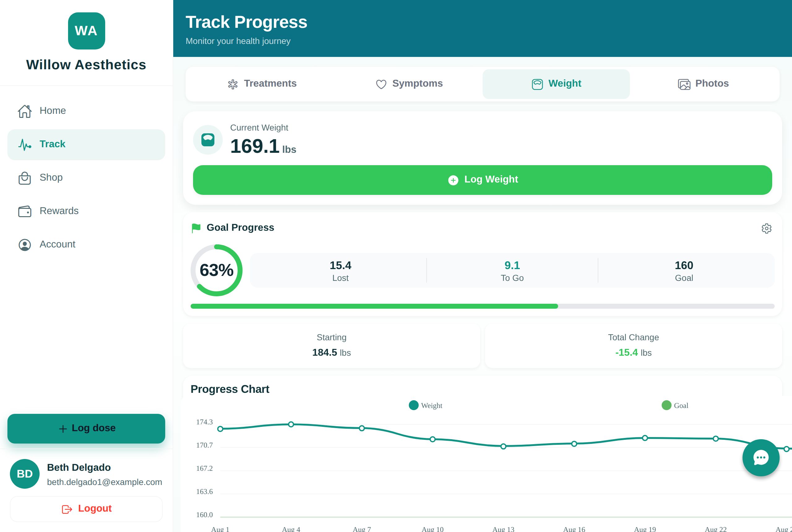Click the 160 Goal value
The height and width of the screenshot is (532, 792).
point(684,265)
